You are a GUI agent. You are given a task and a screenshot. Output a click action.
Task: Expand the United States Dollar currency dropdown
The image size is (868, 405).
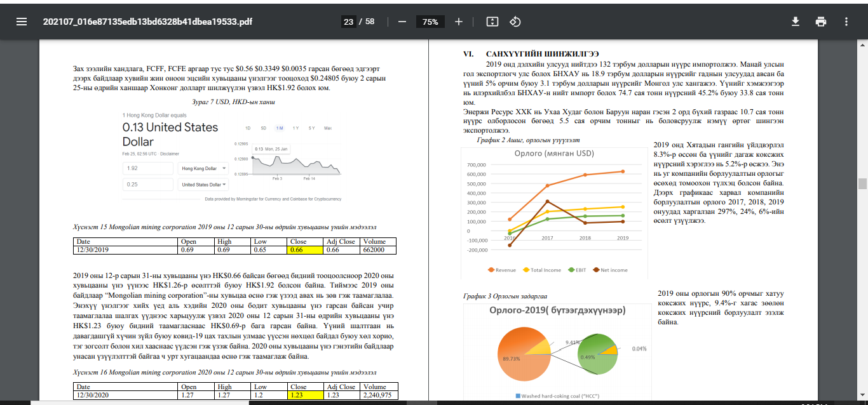pos(203,185)
